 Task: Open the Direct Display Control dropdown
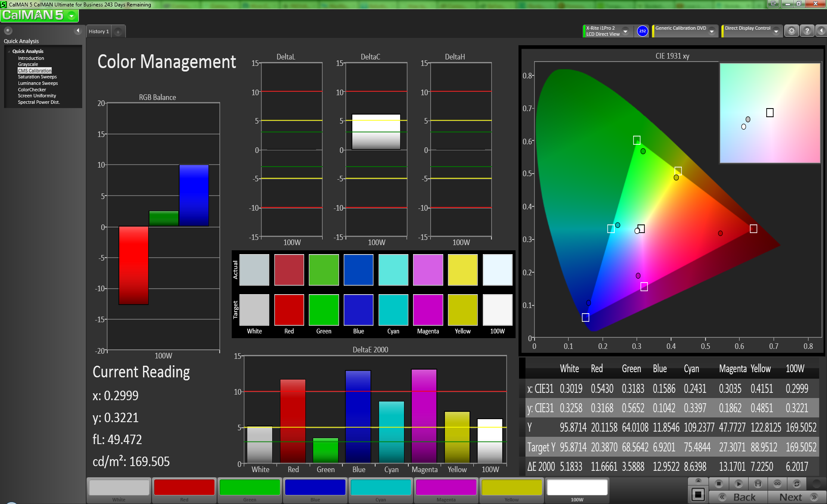pos(776,31)
